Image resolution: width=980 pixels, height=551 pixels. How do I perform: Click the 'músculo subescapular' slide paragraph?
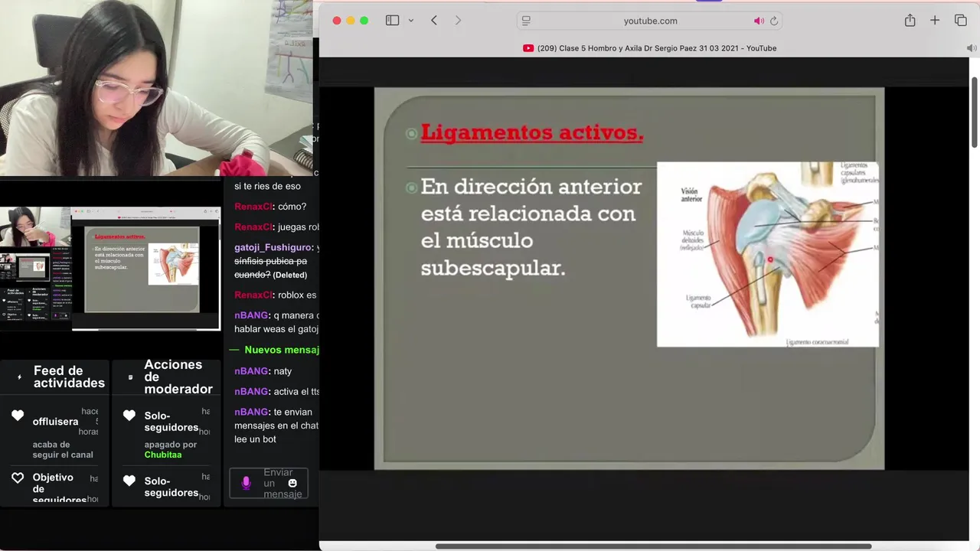point(531,227)
